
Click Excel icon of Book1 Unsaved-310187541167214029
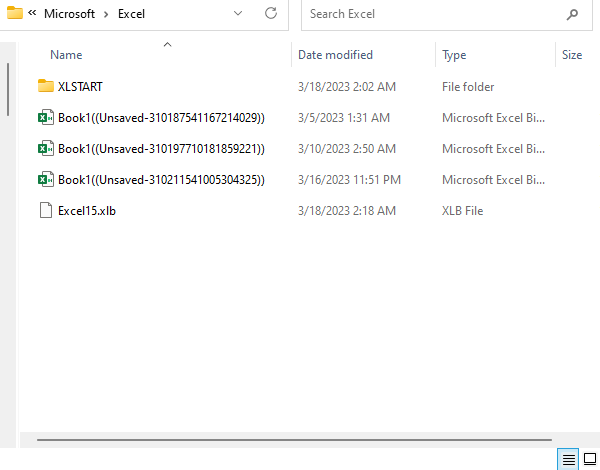pyautogui.click(x=46, y=117)
